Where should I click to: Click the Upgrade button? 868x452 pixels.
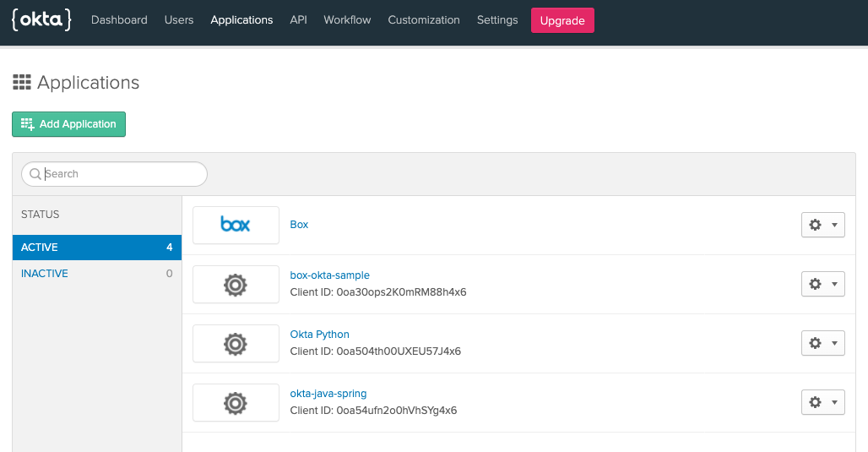pos(562,20)
